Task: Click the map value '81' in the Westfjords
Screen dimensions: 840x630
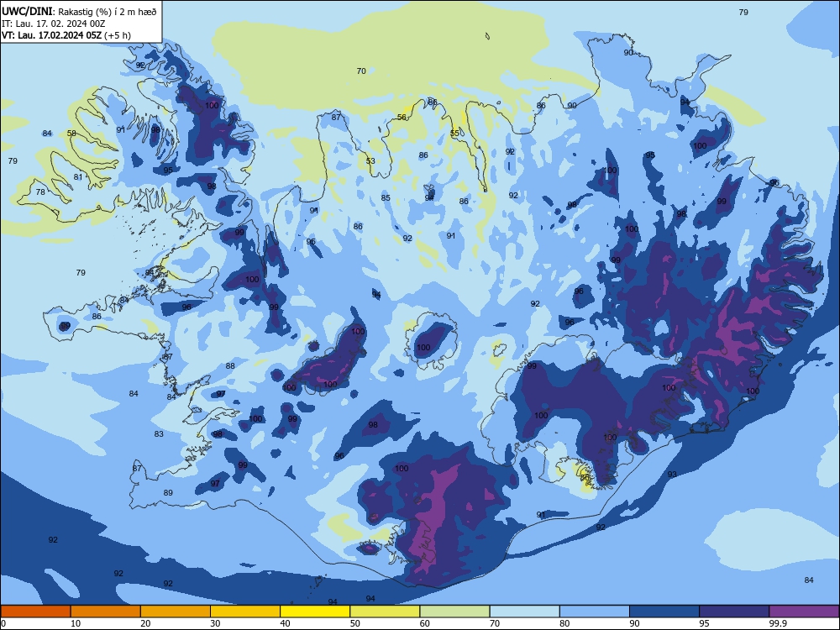Action: [78, 176]
